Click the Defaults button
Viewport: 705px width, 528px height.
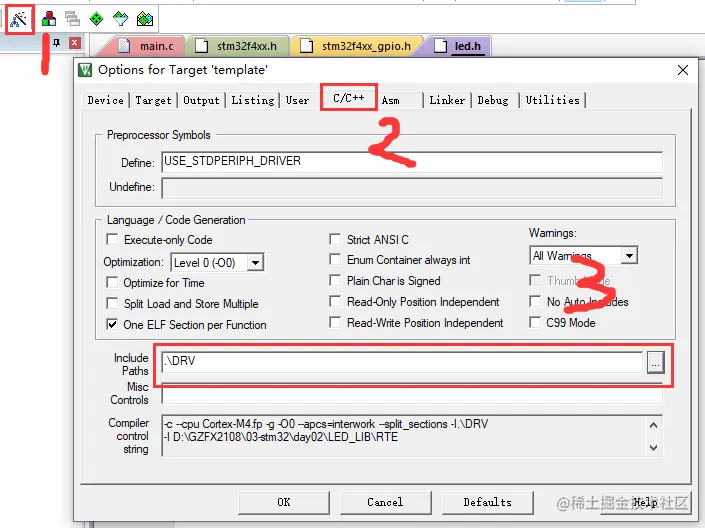[x=487, y=502]
